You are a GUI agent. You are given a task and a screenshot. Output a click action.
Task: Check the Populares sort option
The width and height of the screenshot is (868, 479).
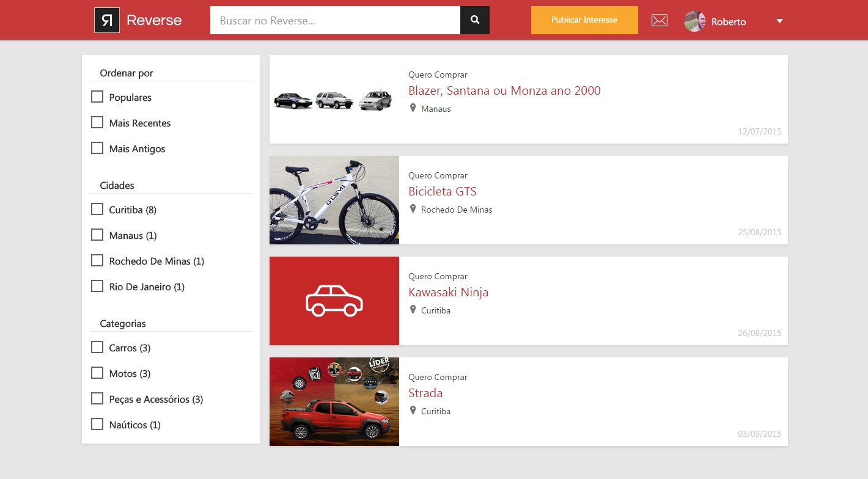point(97,97)
